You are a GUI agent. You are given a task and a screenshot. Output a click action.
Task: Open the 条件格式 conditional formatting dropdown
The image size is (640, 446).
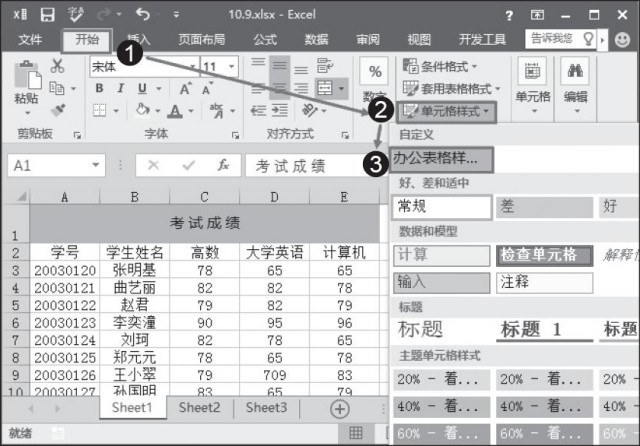point(448,66)
